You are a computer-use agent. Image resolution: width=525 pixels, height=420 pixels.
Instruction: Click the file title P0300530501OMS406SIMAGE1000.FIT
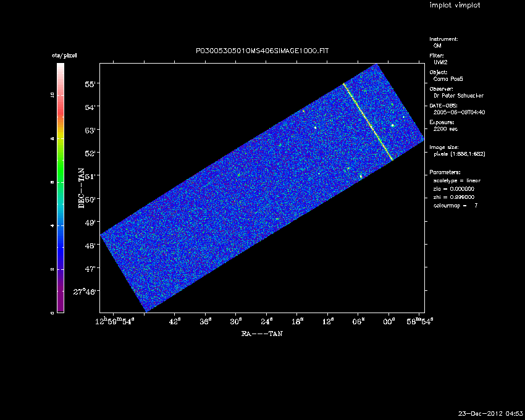point(262,51)
